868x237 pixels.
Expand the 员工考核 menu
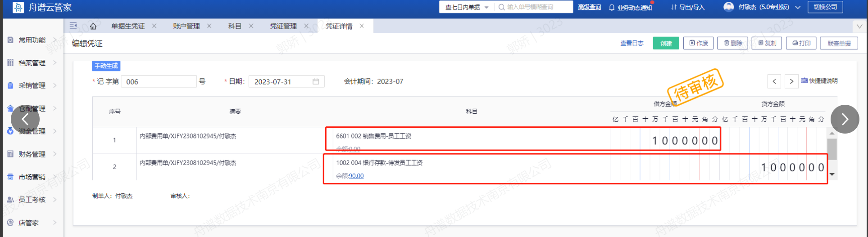(x=55, y=200)
